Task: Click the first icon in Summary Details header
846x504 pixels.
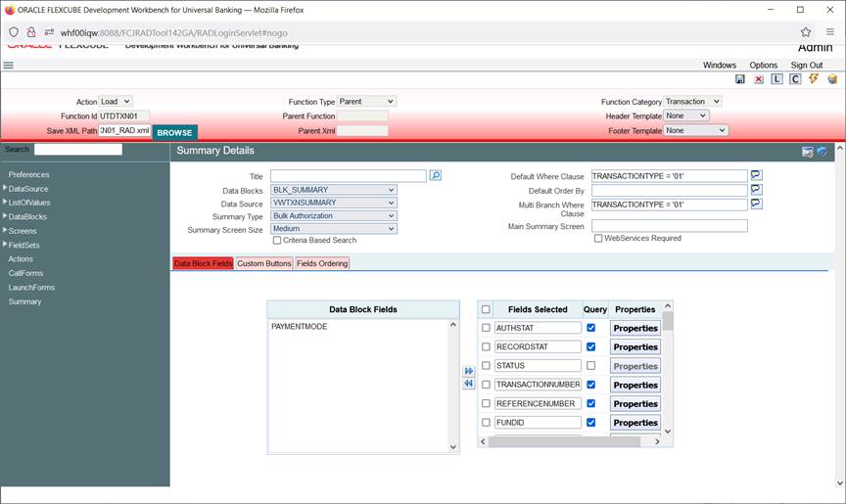Action: pos(807,152)
